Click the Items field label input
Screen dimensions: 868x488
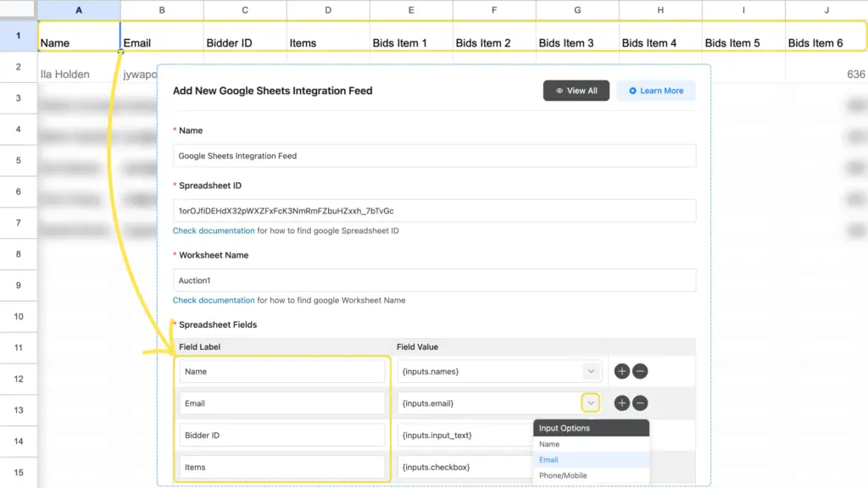282,467
